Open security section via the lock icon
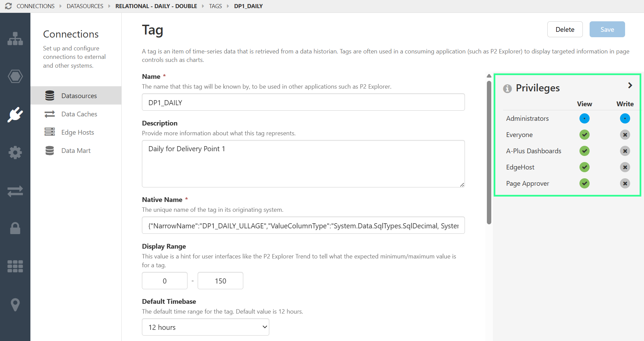 [x=15, y=228]
